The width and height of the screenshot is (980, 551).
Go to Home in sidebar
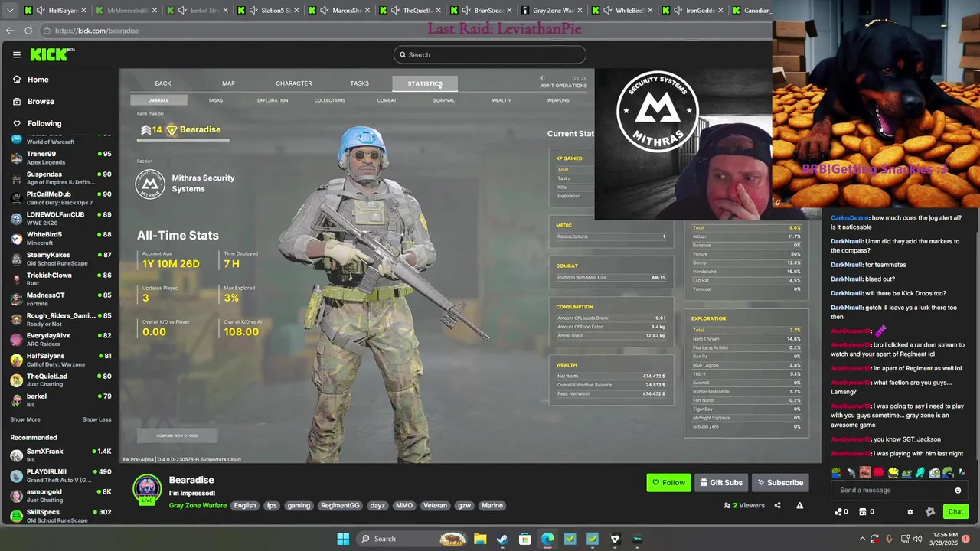[x=30, y=80]
